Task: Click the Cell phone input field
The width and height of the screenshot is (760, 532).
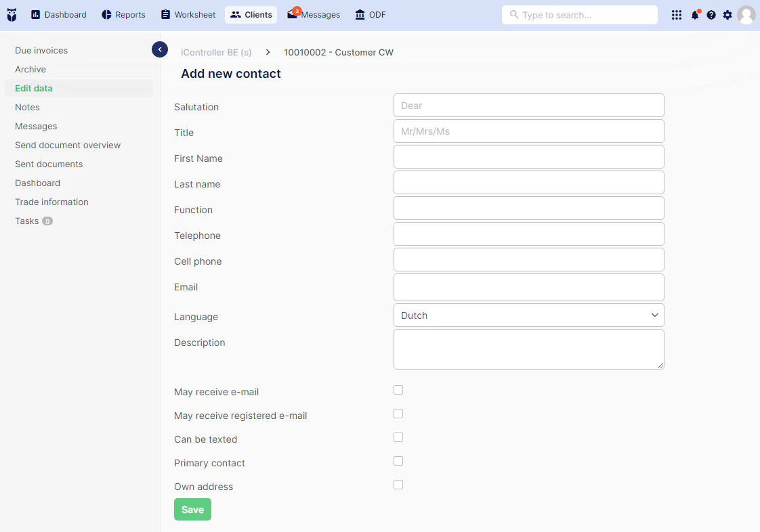Action: point(529,260)
